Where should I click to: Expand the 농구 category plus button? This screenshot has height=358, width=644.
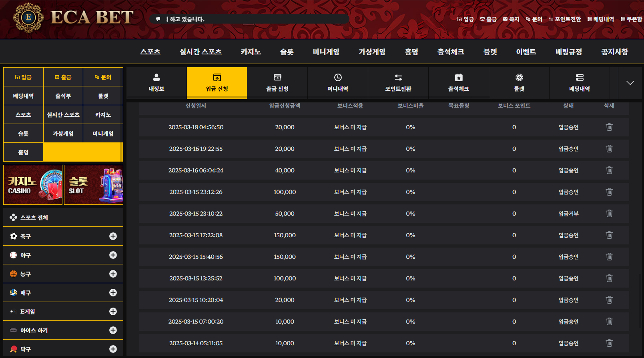(x=113, y=274)
